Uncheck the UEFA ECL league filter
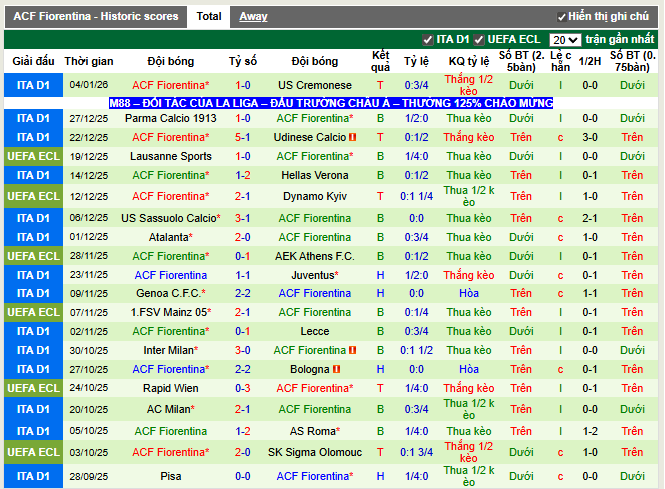 479,40
